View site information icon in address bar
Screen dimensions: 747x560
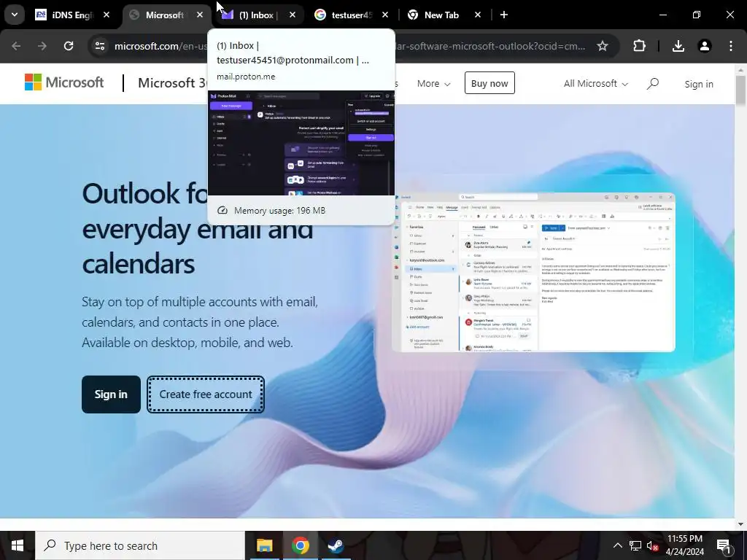pyautogui.click(x=100, y=46)
